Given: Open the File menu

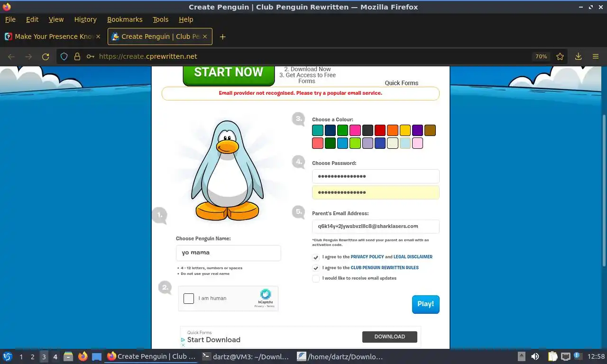Looking at the screenshot, I should coord(10,19).
